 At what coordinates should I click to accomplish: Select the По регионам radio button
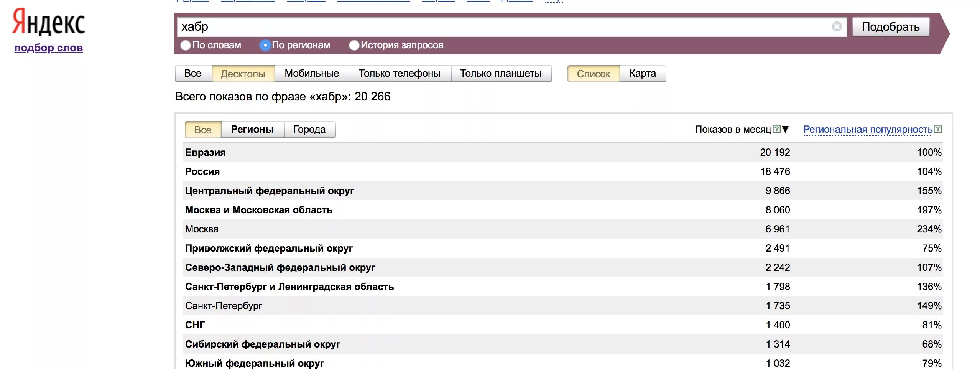[265, 45]
